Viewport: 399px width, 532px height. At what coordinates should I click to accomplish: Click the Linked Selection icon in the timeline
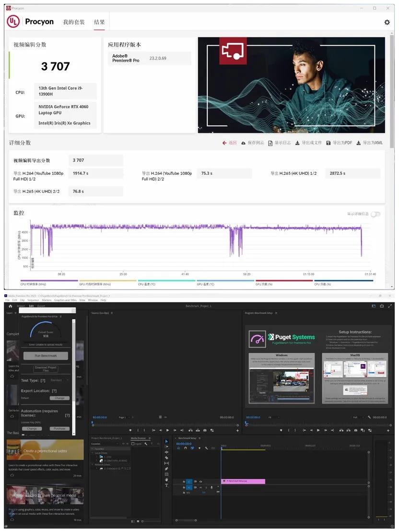coord(192,448)
